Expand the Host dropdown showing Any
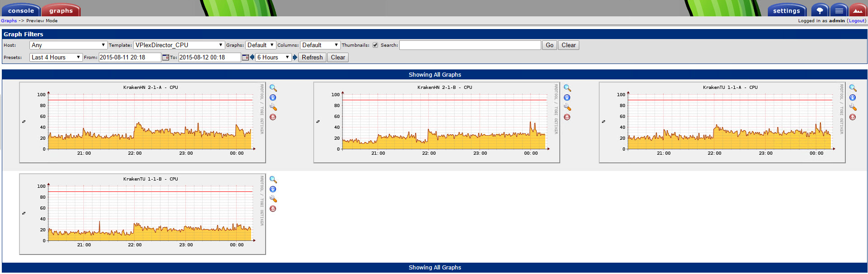Viewport: 868px width, 274px height. click(68, 45)
